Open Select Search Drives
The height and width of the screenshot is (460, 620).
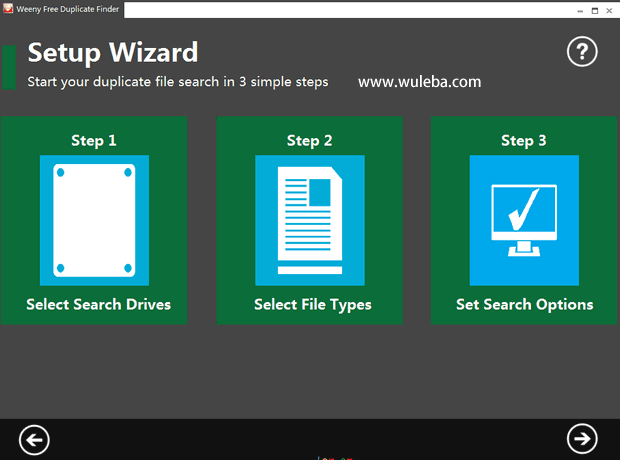point(98,304)
